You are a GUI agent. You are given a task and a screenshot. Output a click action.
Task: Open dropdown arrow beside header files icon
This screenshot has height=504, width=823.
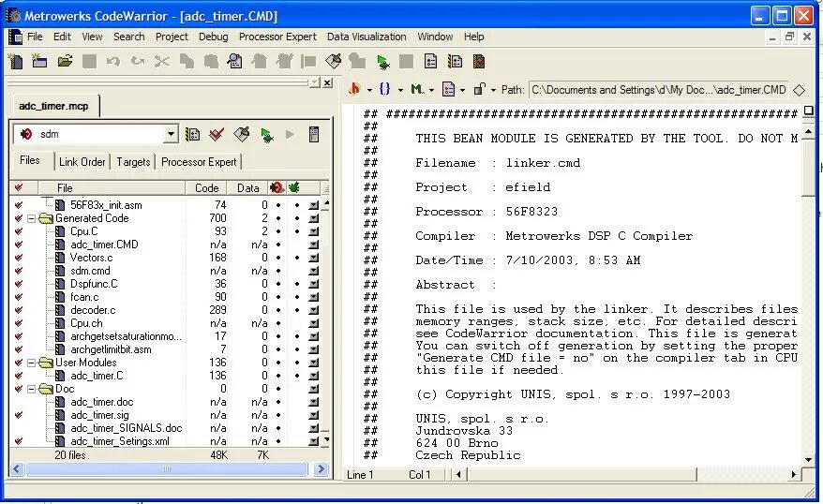pyautogui.click(x=369, y=90)
